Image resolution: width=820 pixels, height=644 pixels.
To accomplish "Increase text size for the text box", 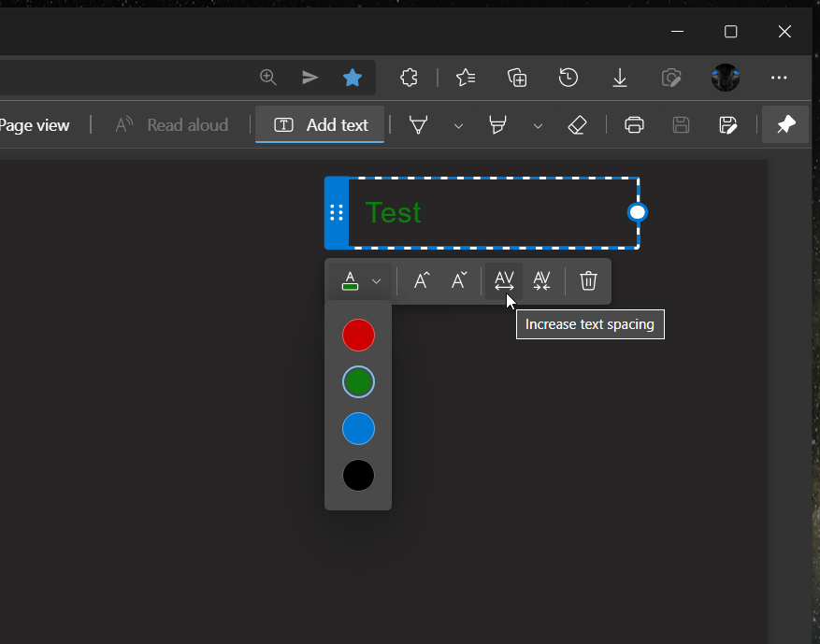I will pos(421,280).
